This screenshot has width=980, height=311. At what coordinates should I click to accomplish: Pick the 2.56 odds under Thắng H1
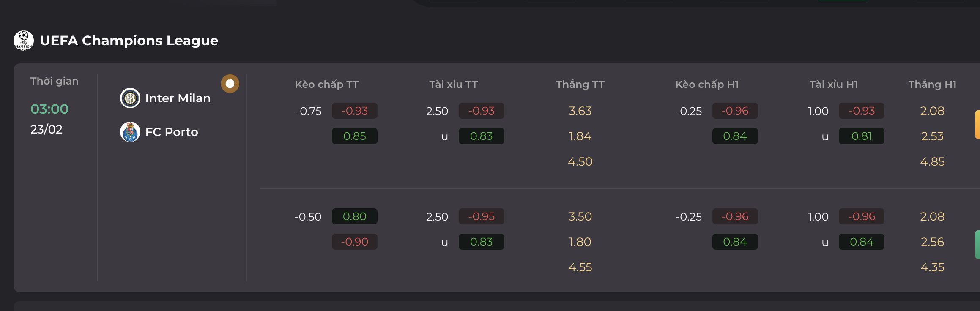click(x=932, y=242)
